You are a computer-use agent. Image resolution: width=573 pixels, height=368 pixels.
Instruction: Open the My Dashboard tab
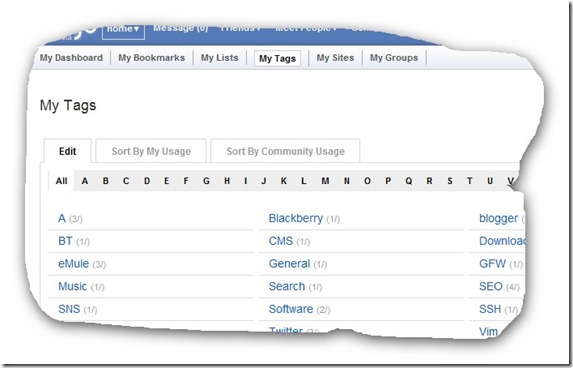(71, 58)
